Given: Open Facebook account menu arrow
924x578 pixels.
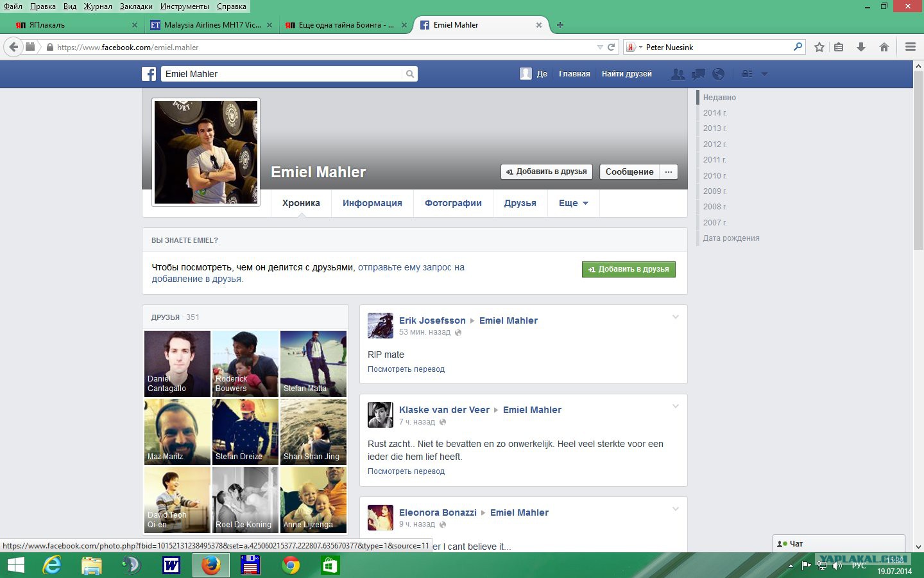Looking at the screenshot, I should [764, 74].
